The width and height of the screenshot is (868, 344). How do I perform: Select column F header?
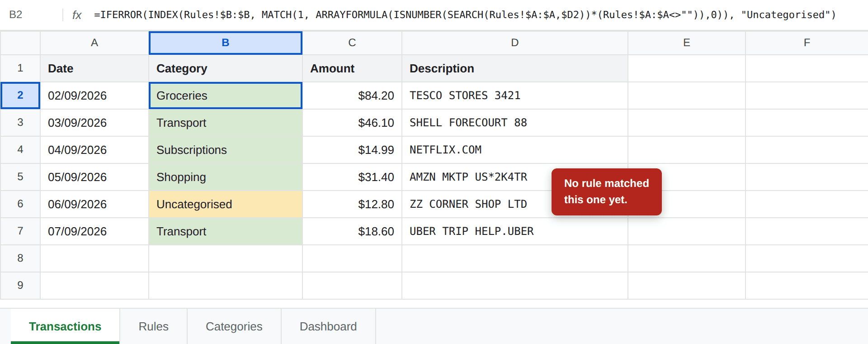coord(807,43)
